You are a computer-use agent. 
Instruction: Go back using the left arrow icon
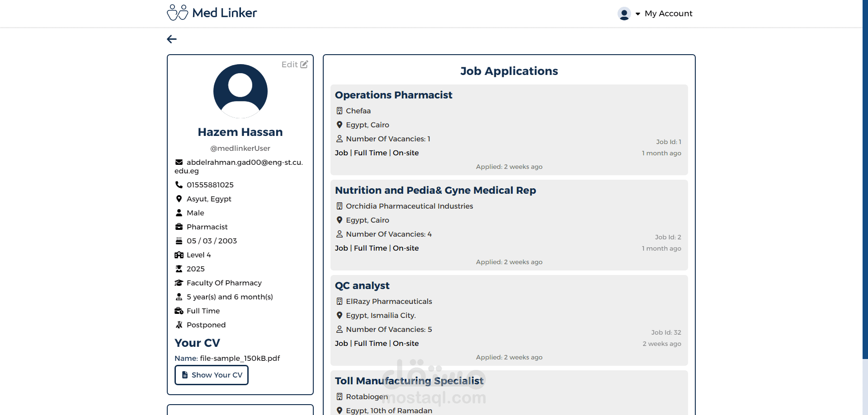tap(172, 39)
